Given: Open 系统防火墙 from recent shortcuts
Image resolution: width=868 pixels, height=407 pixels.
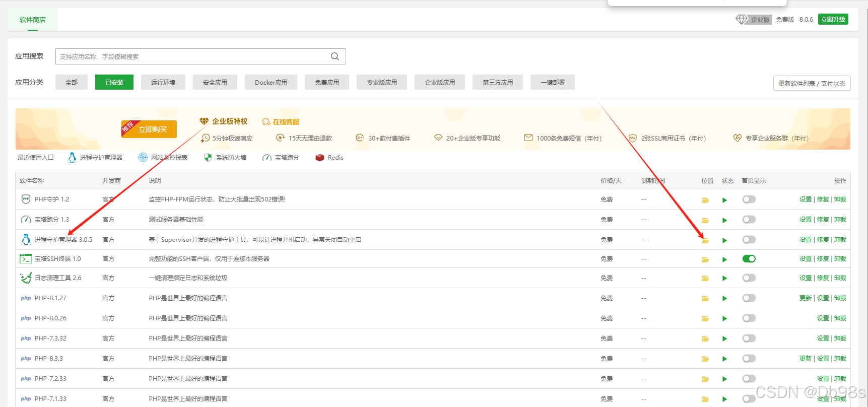Looking at the screenshot, I should pos(225,158).
